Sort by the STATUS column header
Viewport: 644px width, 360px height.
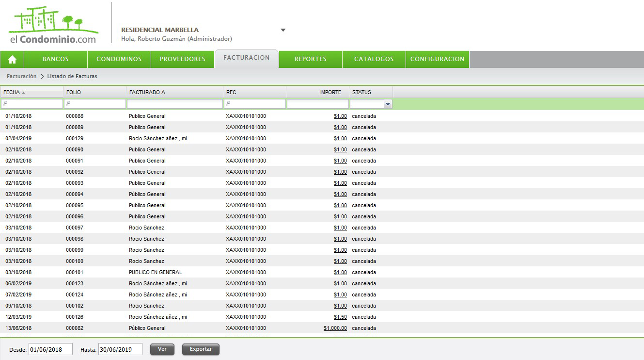coord(371,92)
